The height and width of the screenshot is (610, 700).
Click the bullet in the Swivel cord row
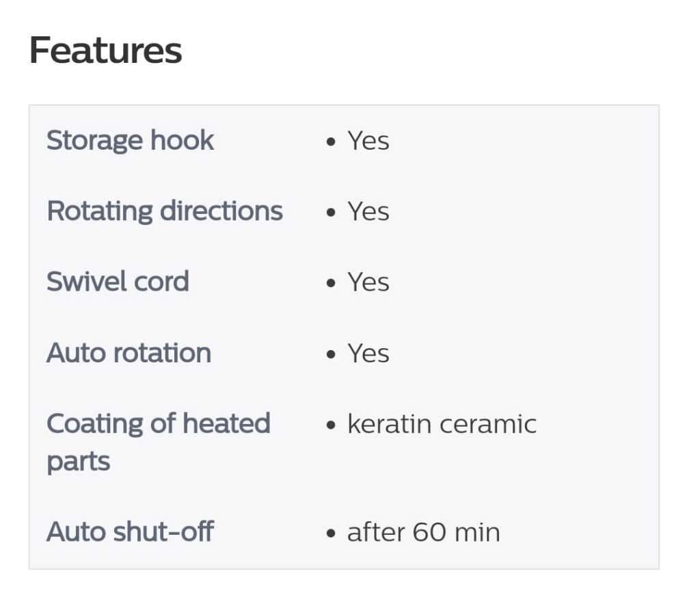332,284
